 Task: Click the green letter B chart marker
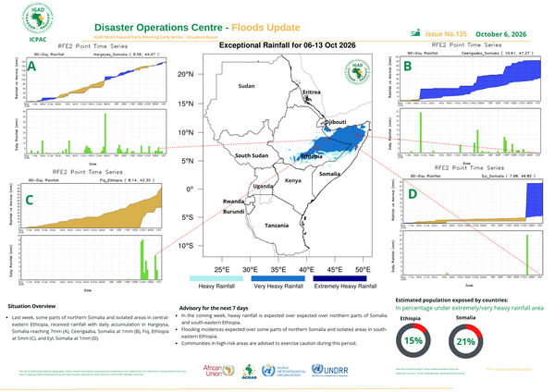pos(407,67)
